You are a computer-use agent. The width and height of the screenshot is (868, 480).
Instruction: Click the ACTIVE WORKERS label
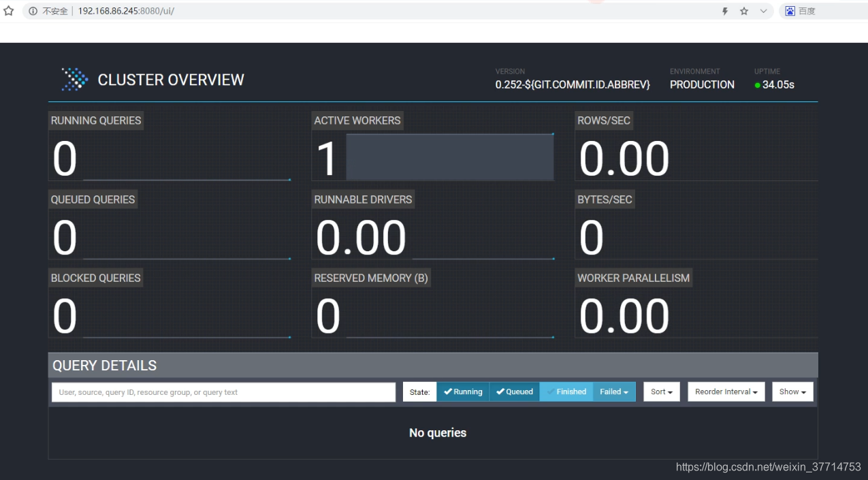(x=357, y=121)
